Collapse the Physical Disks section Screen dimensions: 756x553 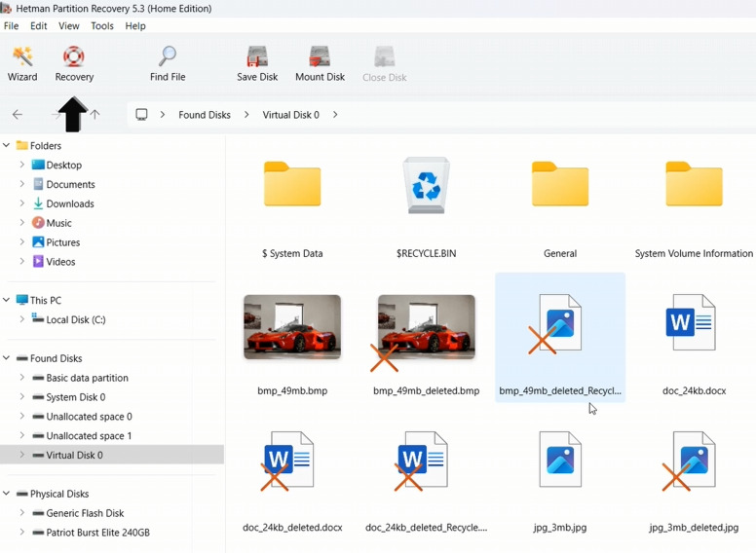(x=6, y=494)
